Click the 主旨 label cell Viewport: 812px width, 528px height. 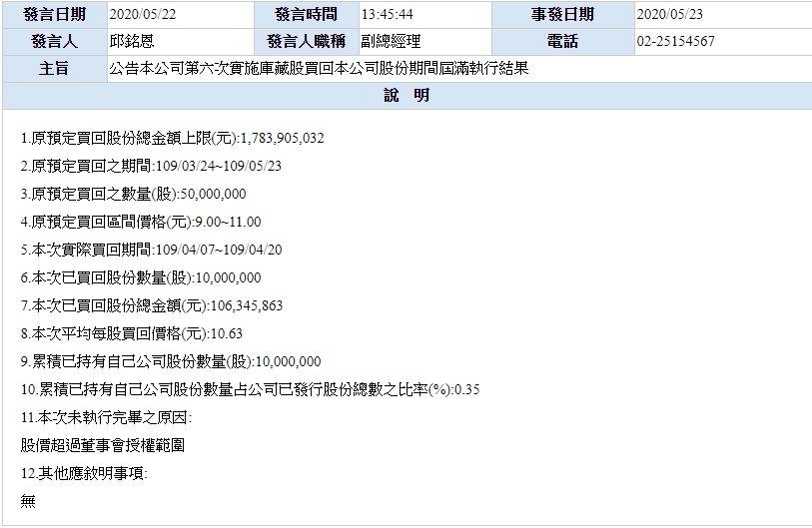pos(54,68)
